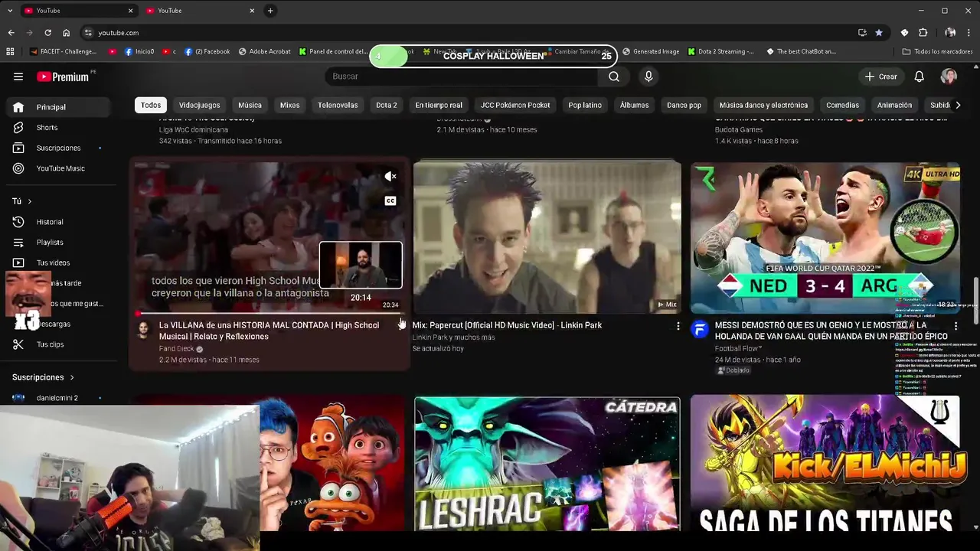Open the tab search dropdown
980x551 pixels.
9,11
